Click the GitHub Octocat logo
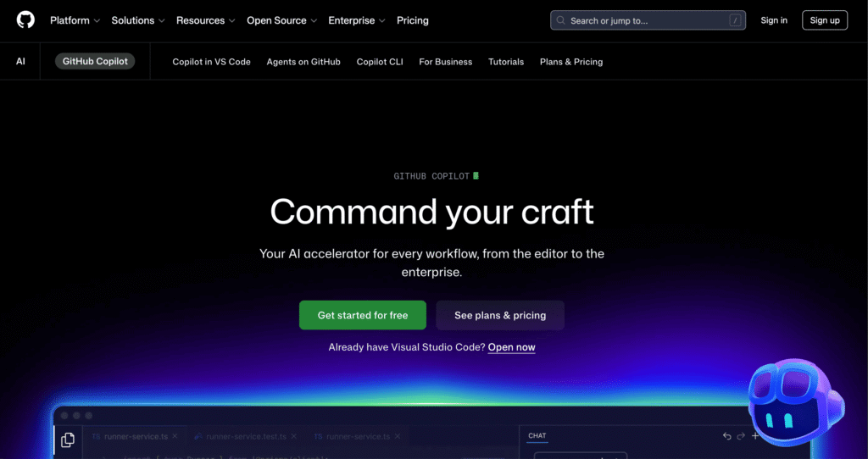868x459 pixels. tap(25, 20)
